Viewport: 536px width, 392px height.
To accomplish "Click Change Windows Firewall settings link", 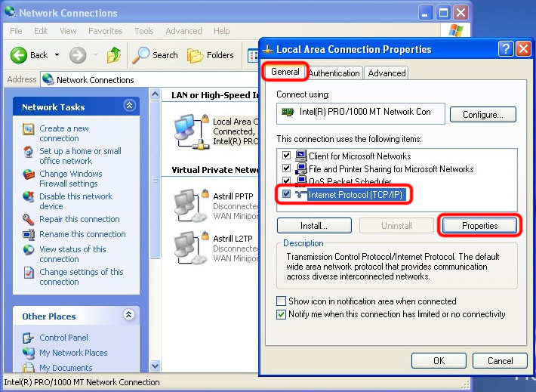I will coord(71,178).
